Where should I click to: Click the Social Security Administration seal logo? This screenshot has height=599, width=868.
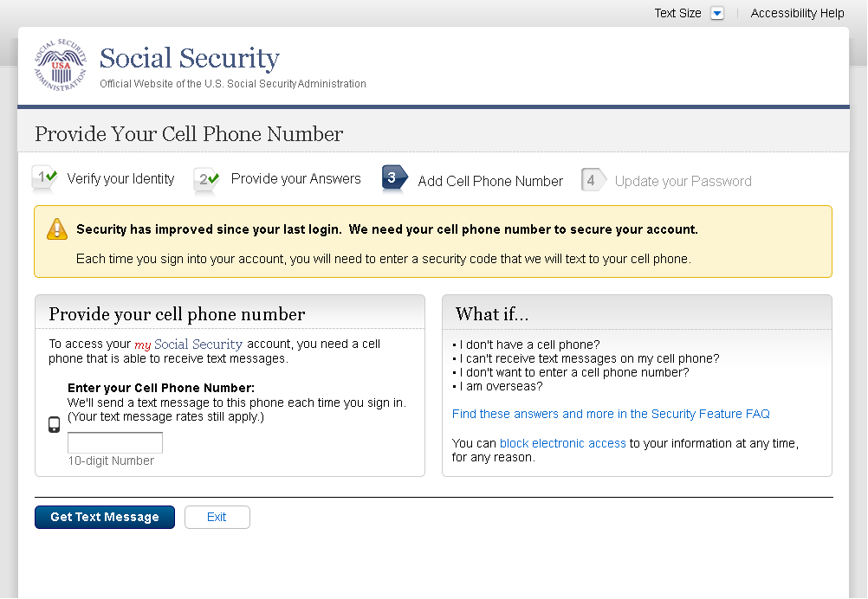61,66
